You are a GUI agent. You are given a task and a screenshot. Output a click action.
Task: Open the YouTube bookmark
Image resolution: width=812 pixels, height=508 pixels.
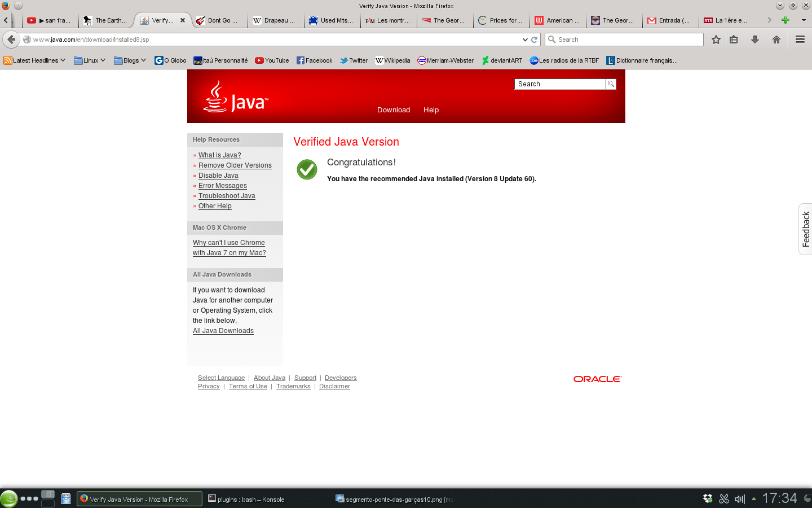272,60
